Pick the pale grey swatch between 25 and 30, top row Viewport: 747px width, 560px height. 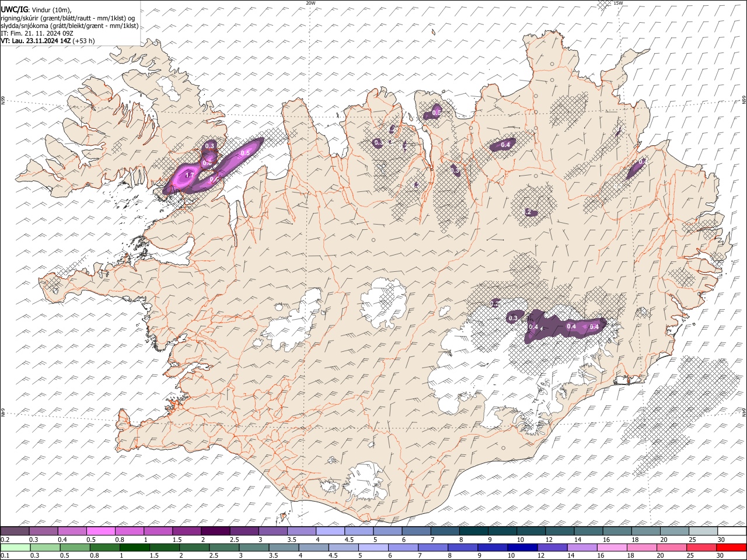[x=703, y=531]
